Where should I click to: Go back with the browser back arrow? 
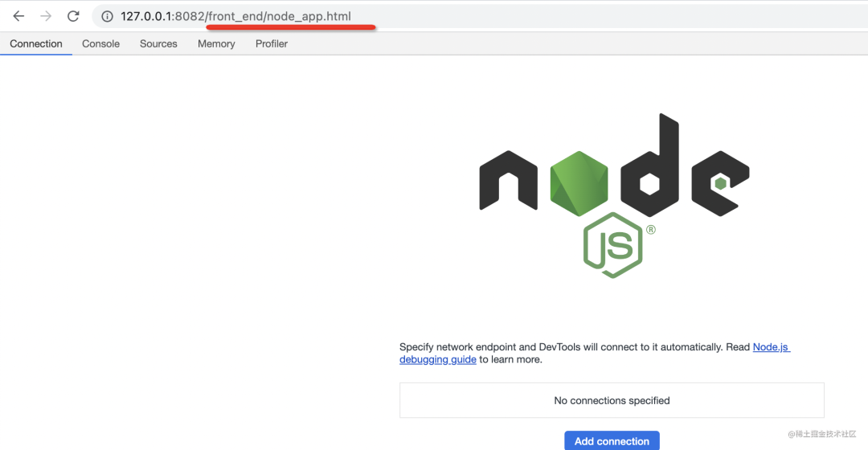18,16
